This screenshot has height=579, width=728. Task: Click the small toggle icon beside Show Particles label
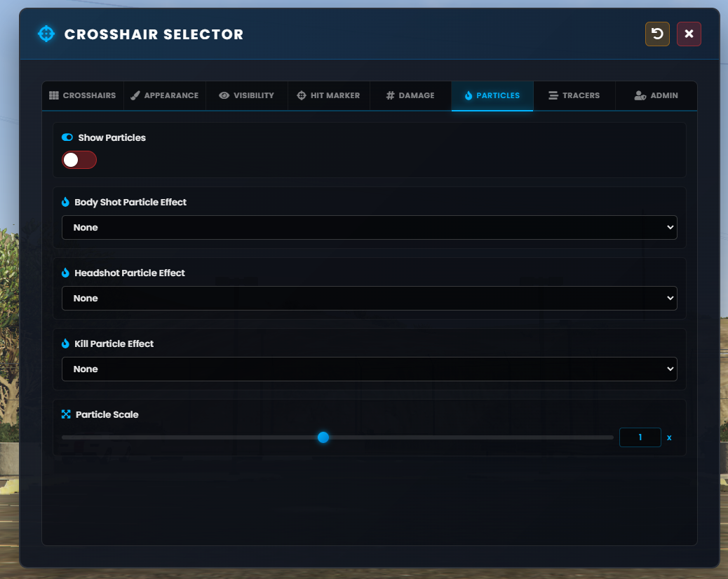(67, 137)
